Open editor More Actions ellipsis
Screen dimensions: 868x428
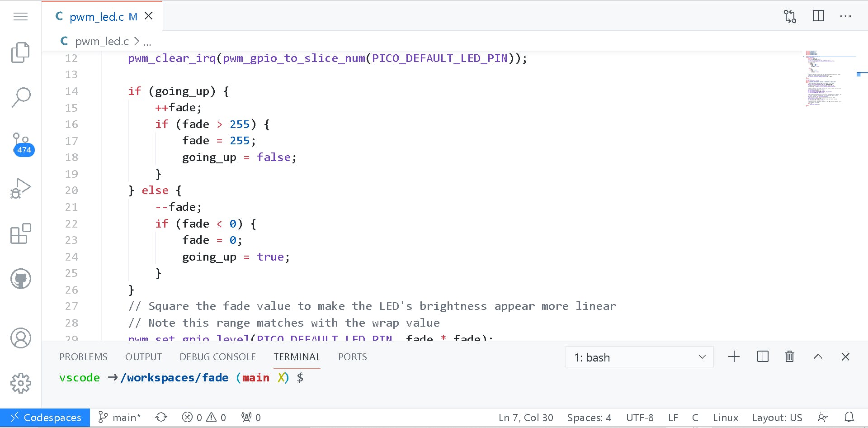845,16
